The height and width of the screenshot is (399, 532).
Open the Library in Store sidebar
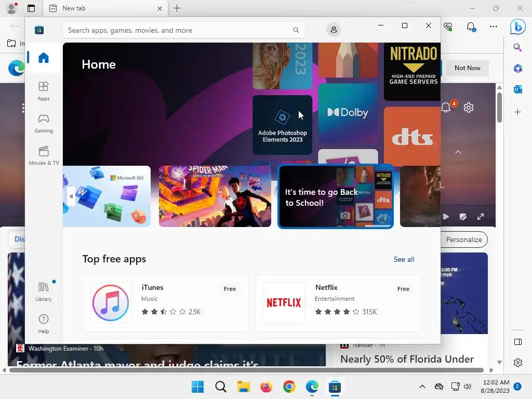(44, 292)
